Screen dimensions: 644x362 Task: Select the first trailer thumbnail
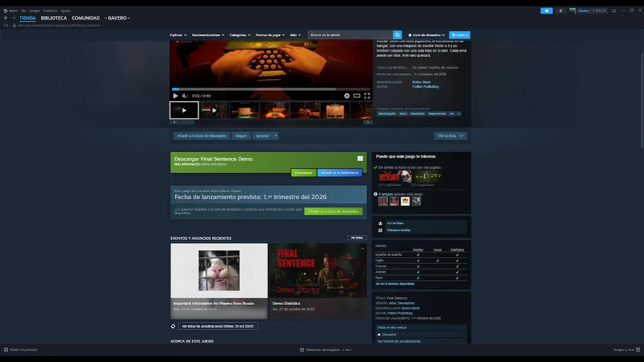184,110
